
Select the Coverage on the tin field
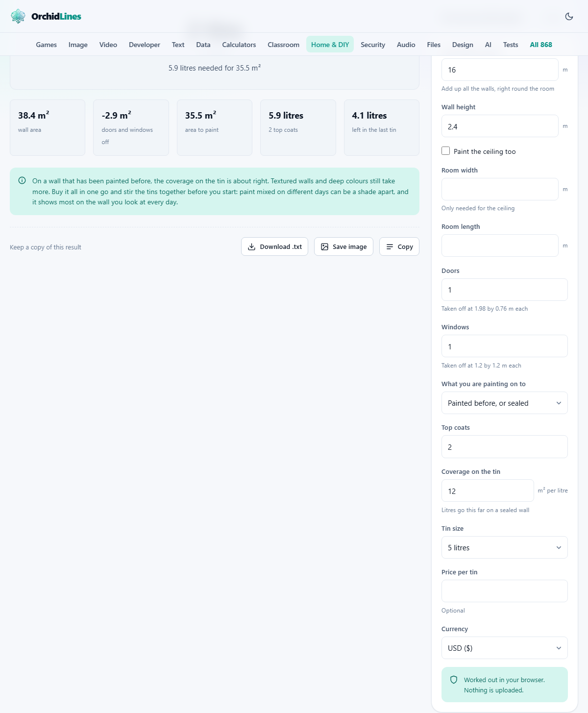click(488, 491)
